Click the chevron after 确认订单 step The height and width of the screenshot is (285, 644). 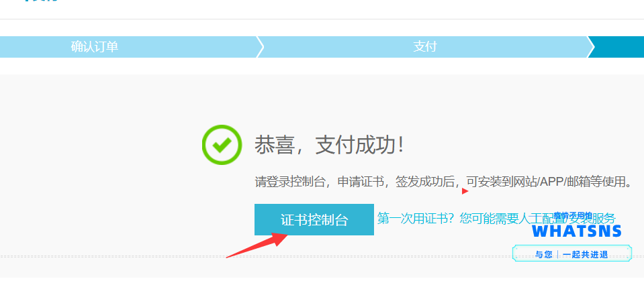pyautogui.click(x=260, y=47)
